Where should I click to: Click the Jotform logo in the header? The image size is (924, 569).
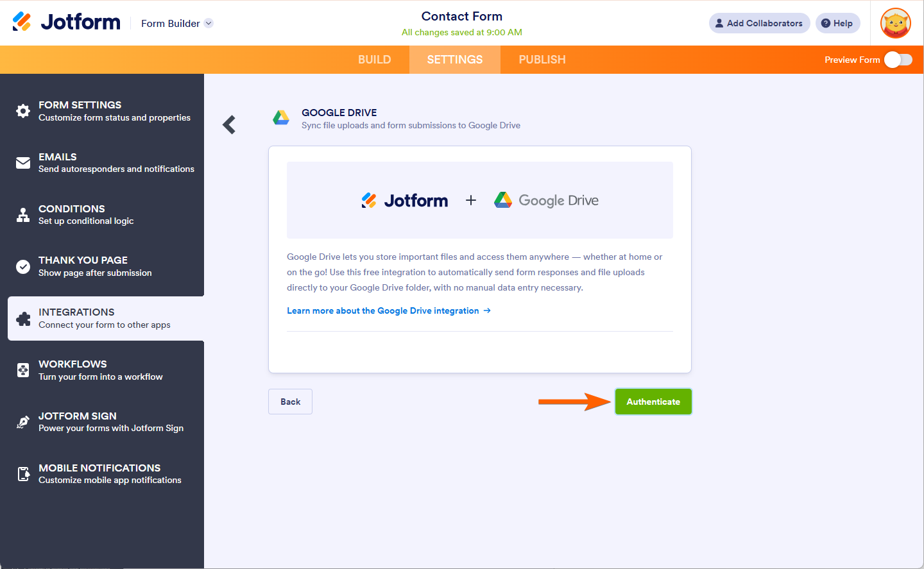pyautogui.click(x=66, y=22)
